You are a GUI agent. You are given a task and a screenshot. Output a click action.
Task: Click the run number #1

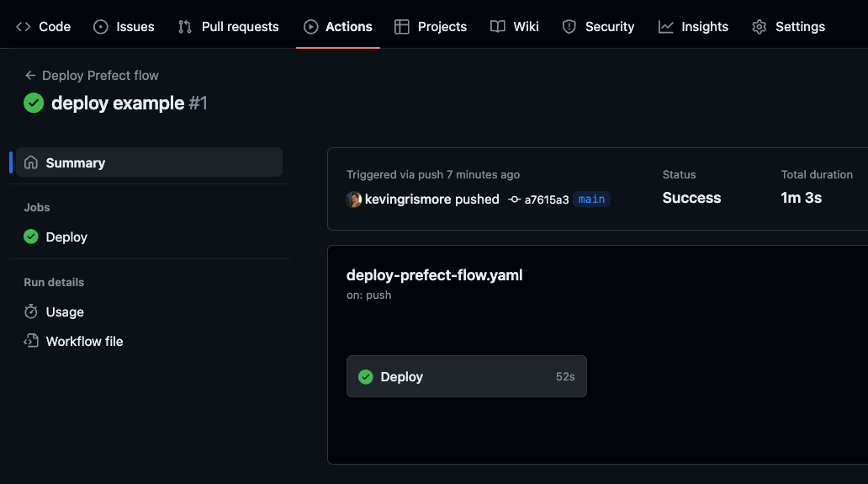[x=198, y=103]
